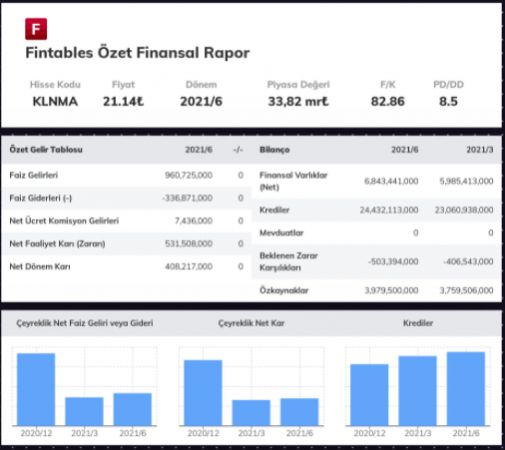Select 'Net Faaliyet Karı (Zararı)' label
This screenshot has height=450, width=505.
pyautogui.click(x=57, y=244)
